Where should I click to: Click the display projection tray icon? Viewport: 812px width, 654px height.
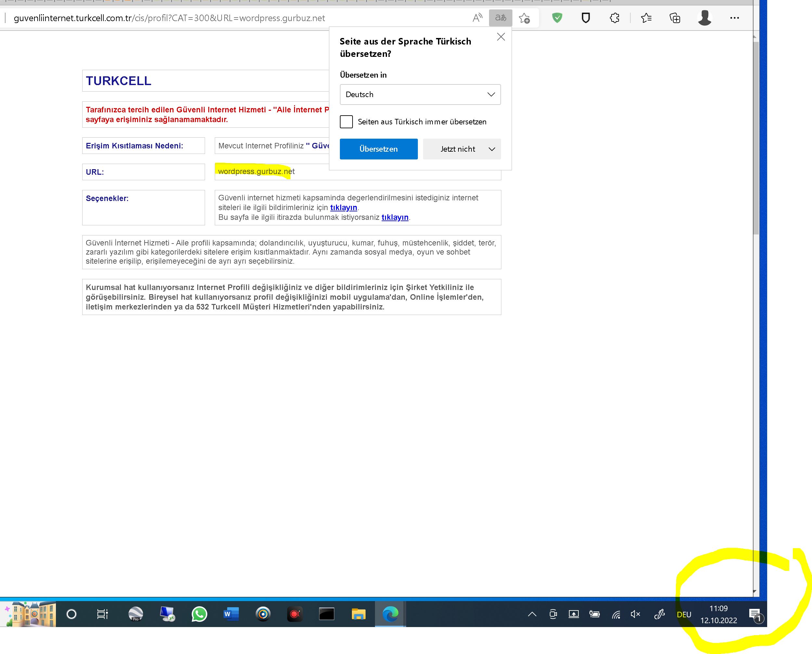[574, 614]
